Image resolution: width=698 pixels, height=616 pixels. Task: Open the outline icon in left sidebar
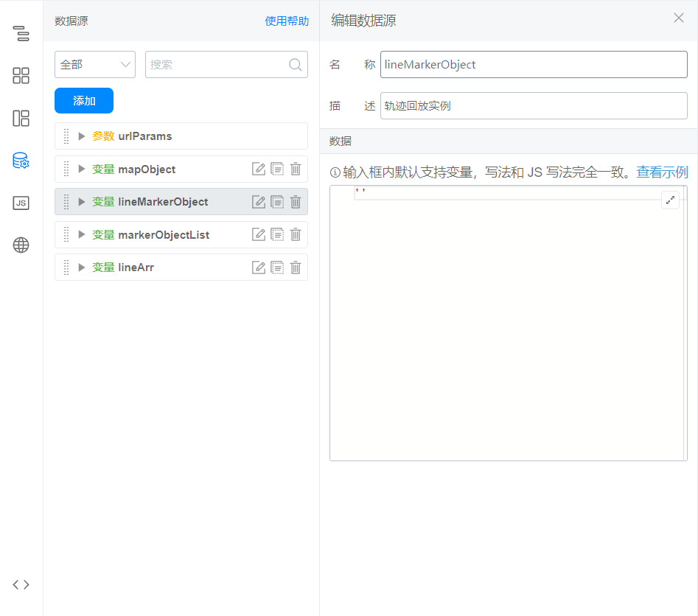click(x=21, y=33)
